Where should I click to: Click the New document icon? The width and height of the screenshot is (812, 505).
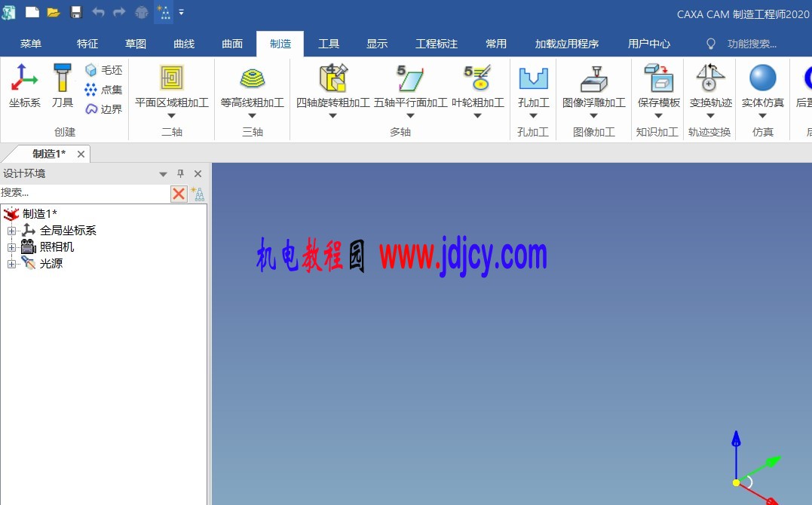coord(32,11)
